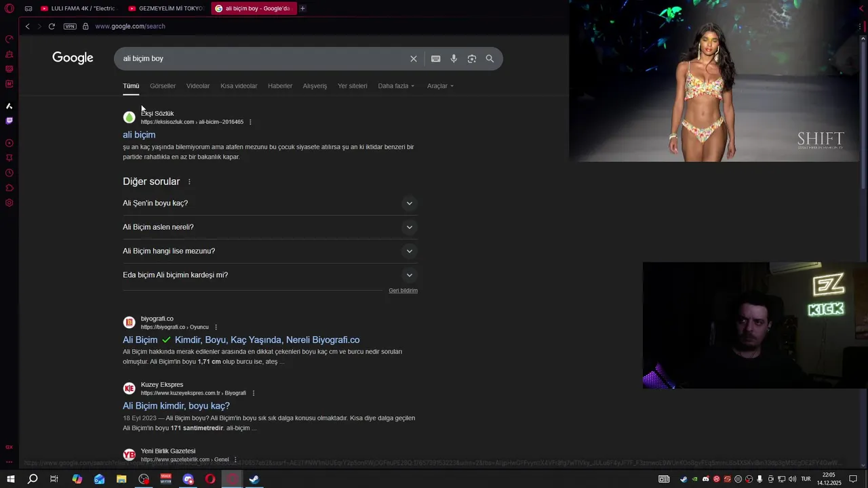Click "Geri bildirim" feedback link

403,291
